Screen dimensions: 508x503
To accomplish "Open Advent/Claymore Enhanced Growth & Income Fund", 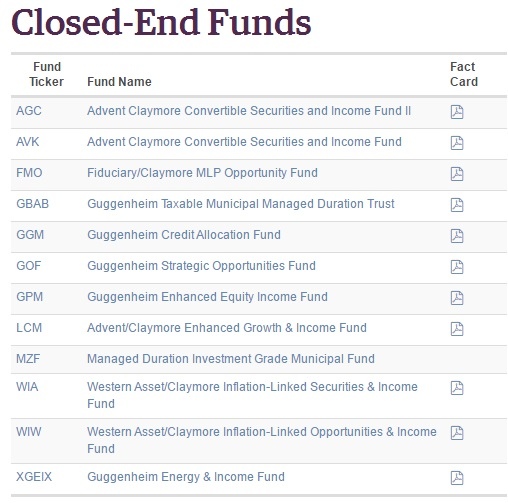I will 227,328.
